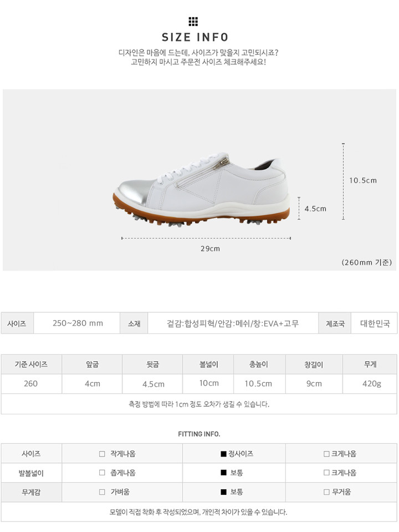Click the 4.5cm heel measurement label
Screen dimensions: 399x532
pos(315,209)
